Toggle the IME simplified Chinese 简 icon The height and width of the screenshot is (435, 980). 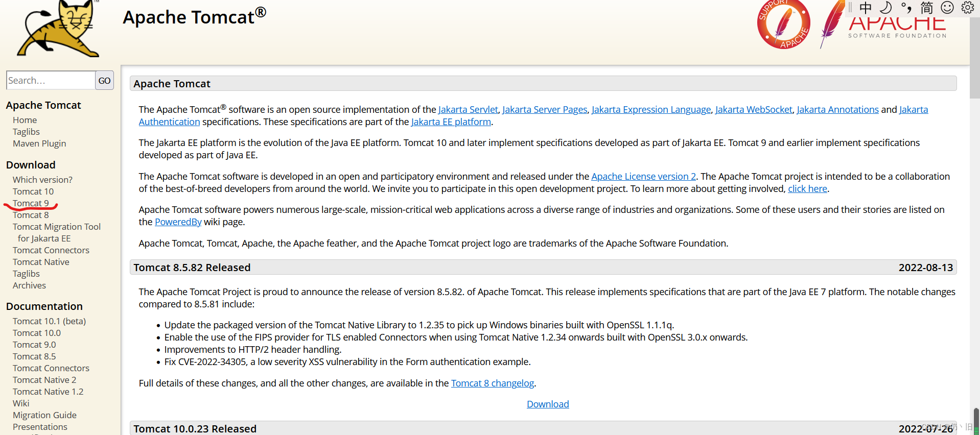pos(926,8)
